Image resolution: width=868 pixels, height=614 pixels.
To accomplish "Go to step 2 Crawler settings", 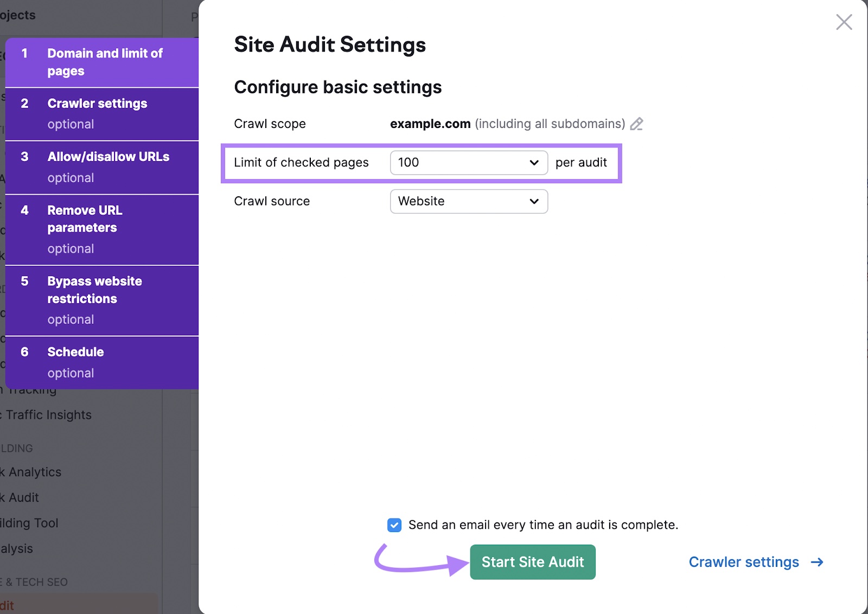I will click(102, 113).
